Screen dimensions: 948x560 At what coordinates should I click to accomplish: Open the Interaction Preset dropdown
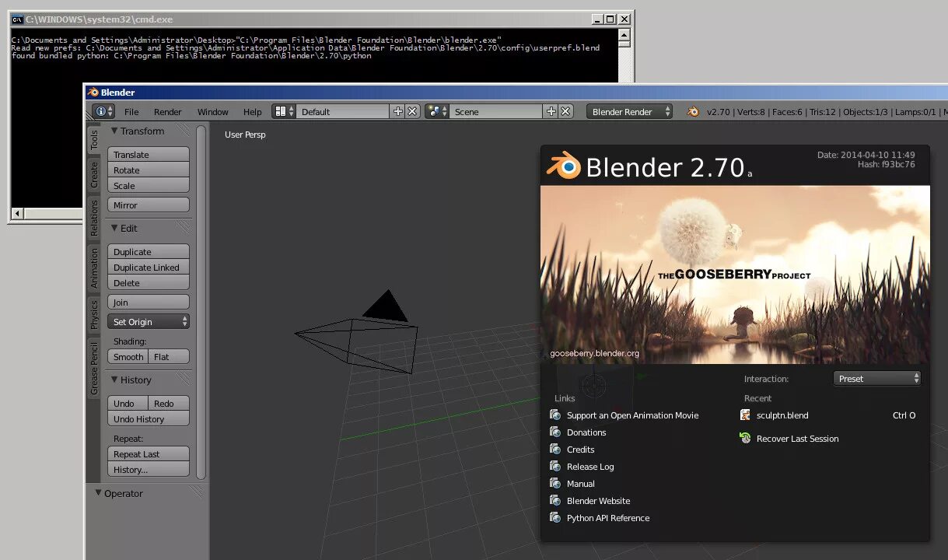click(x=877, y=378)
